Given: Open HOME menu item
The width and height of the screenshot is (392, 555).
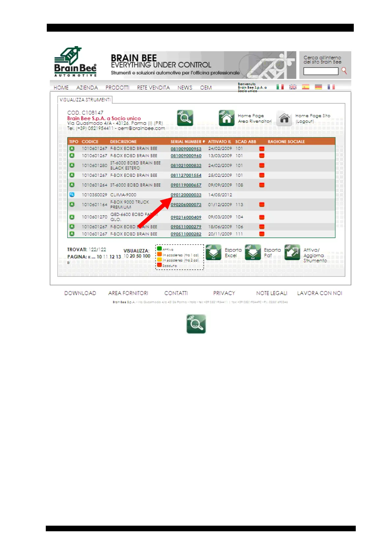Looking at the screenshot, I should coord(61,88).
